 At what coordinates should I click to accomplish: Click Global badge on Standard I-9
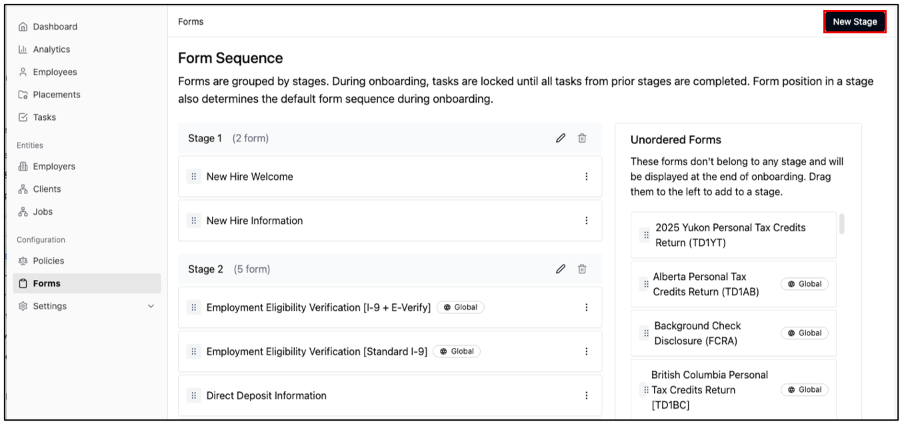(457, 351)
